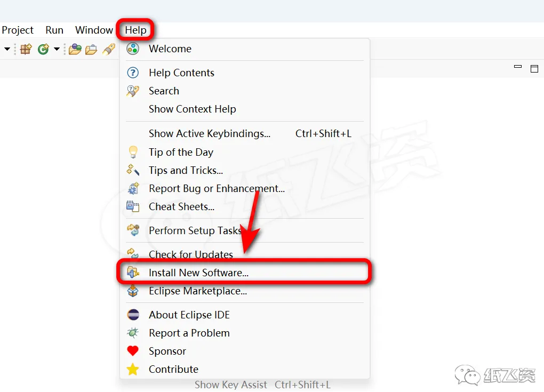Click the Check for Updates icon

click(x=133, y=253)
